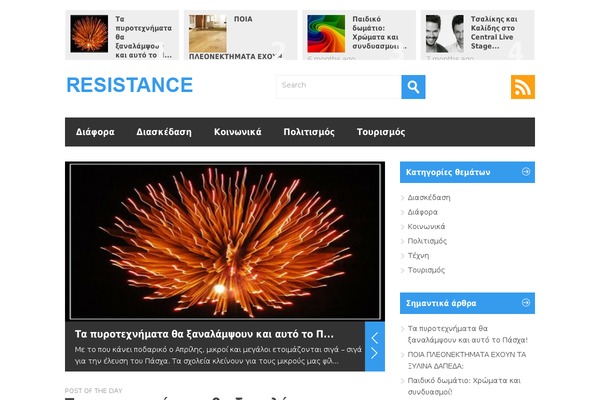Open the orange RSS feed icon
Screen dimensions: 600x400
coord(523,87)
